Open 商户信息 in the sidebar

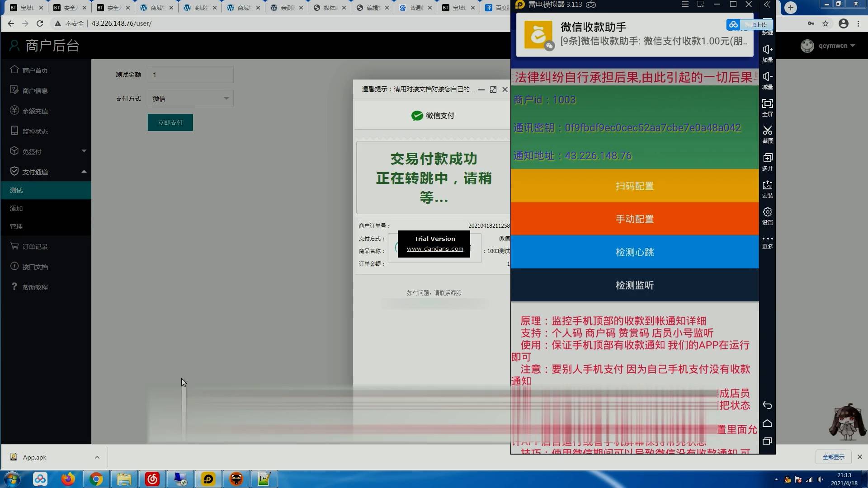(35, 90)
